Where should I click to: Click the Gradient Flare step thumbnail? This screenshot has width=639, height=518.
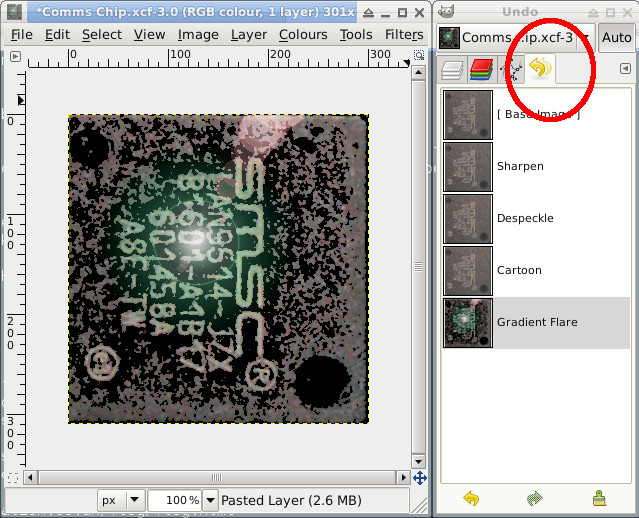[468, 323]
